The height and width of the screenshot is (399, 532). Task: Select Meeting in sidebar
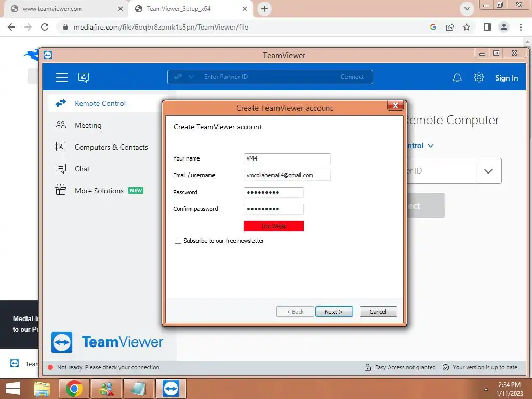coord(88,125)
